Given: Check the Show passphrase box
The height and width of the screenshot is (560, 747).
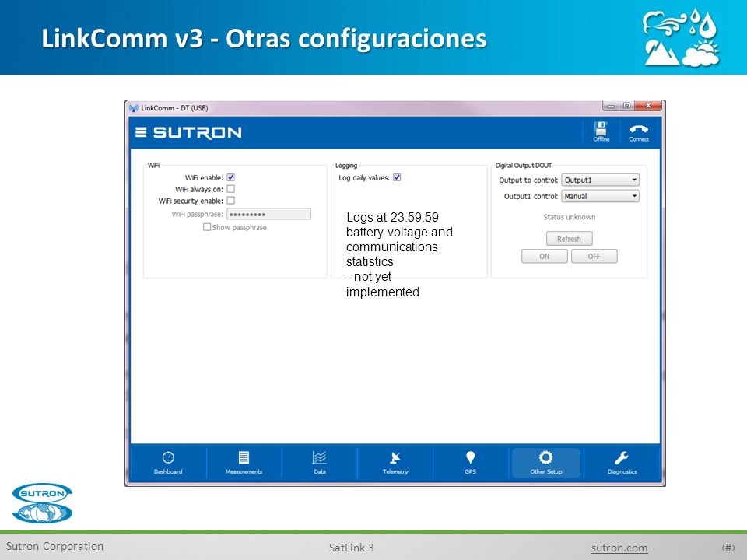Looking at the screenshot, I should coord(207,227).
